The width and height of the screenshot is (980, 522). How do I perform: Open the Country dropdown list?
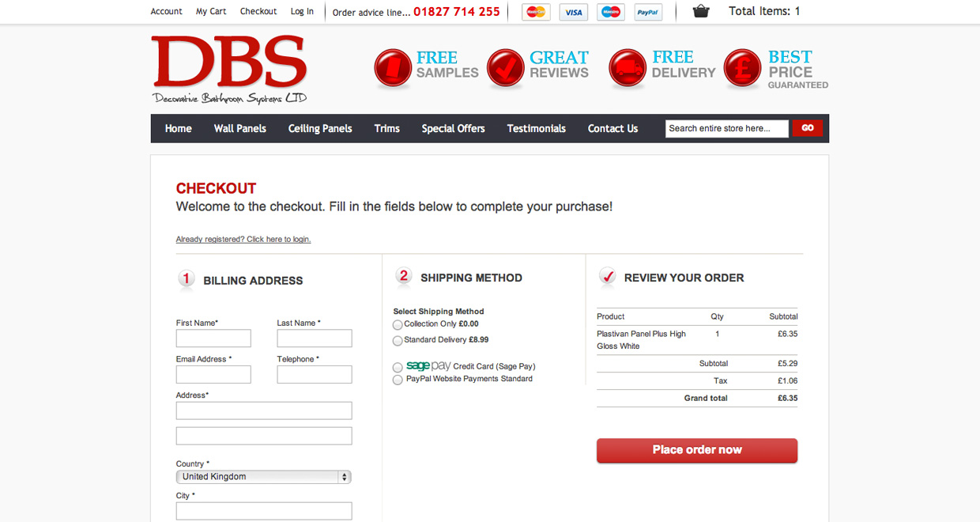click(x=263, y=477)
